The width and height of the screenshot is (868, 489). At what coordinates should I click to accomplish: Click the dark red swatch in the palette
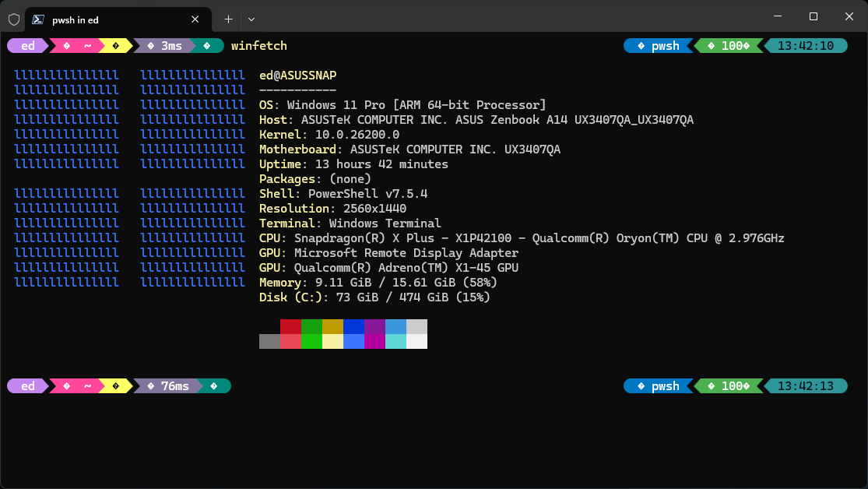coord(290,326)
